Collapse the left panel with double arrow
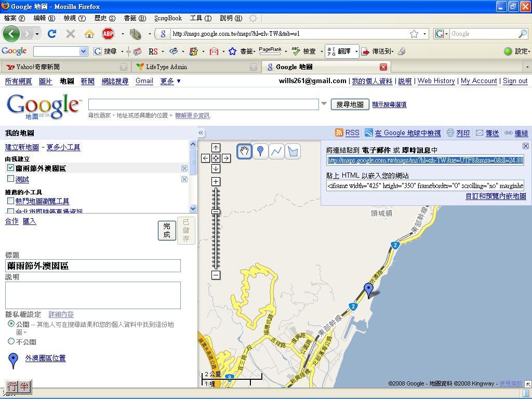Viewport: 532px width, 399px height. coord(201,132)
